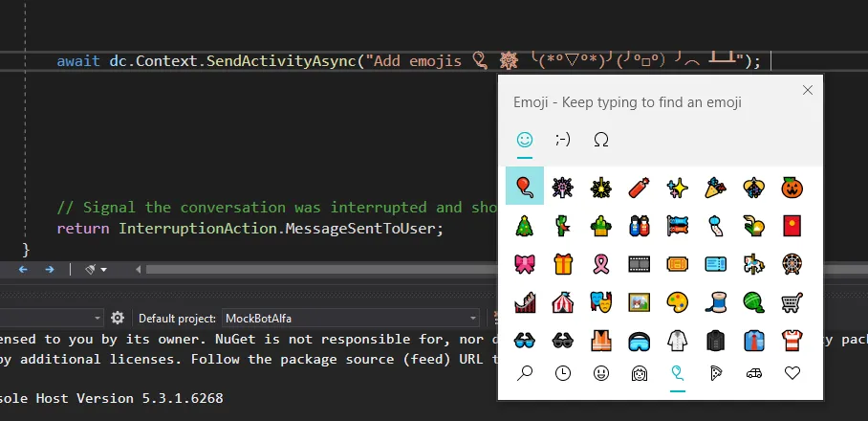This screenshot has width=868, height=421.
Task: Select the artist palette emoji
Action: (677, 301)
